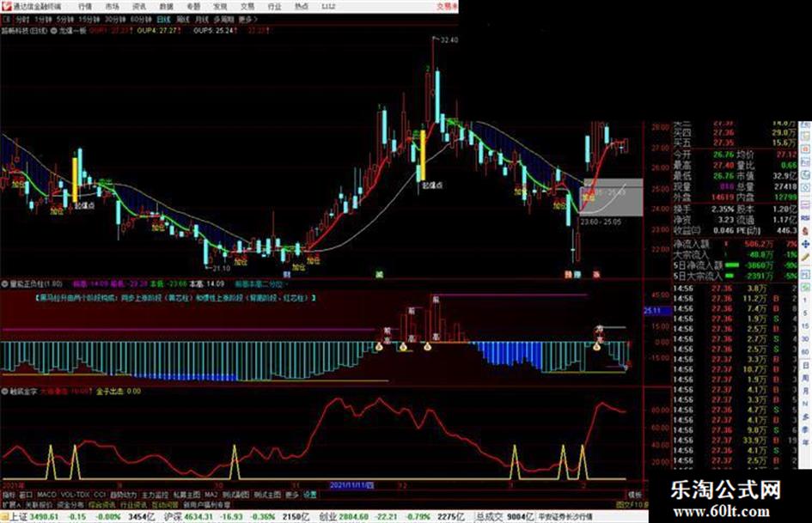The width and height of the screenshot is (812, 523).
Task: Select the 趋势动力 indicator tab
Action: 123,495
